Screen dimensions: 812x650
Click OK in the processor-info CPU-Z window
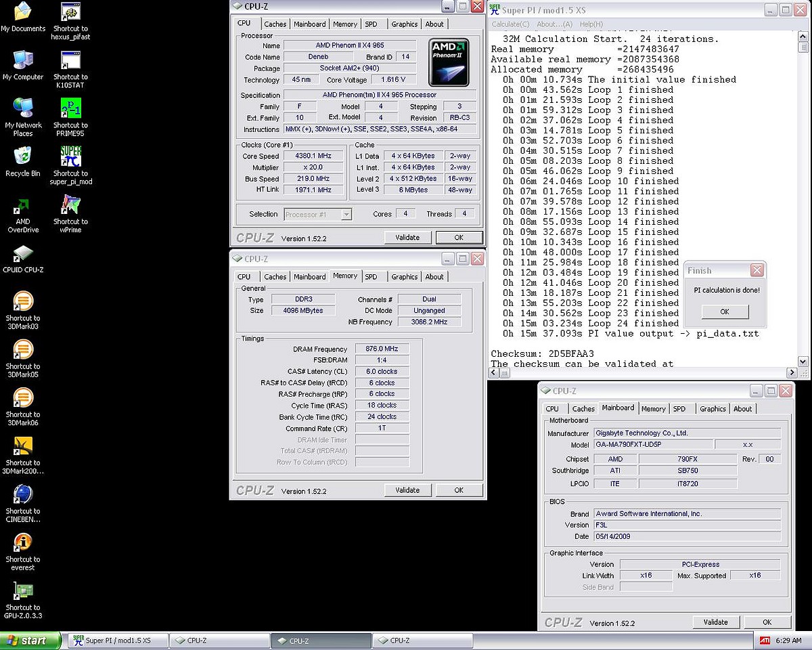459,238
